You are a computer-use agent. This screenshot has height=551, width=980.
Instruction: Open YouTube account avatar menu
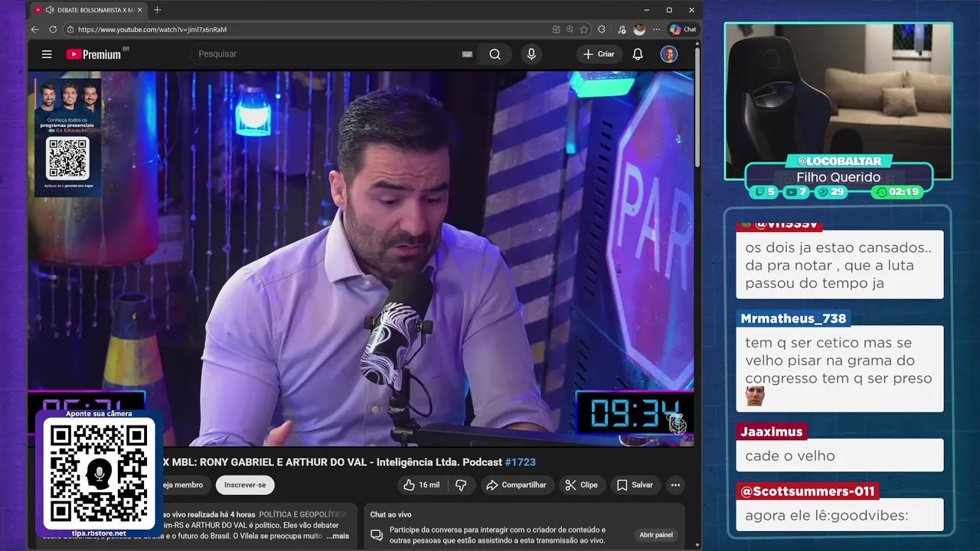[669, 54]
